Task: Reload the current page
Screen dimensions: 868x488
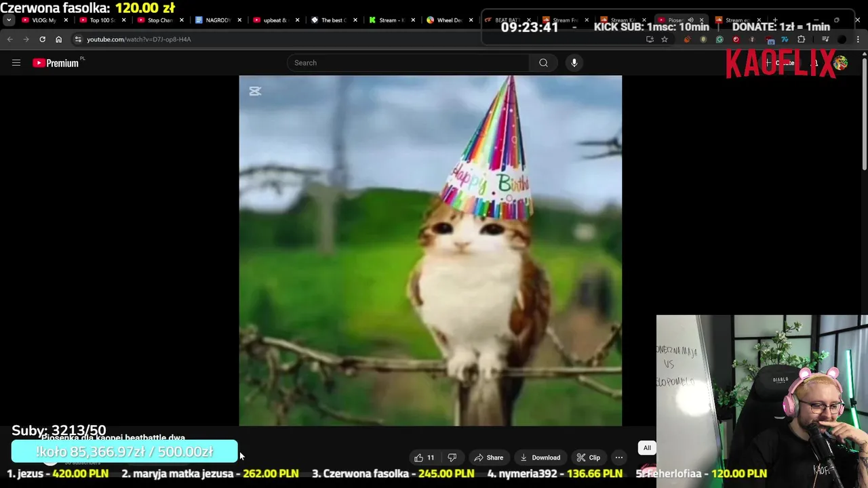Action: click(42, 39)
